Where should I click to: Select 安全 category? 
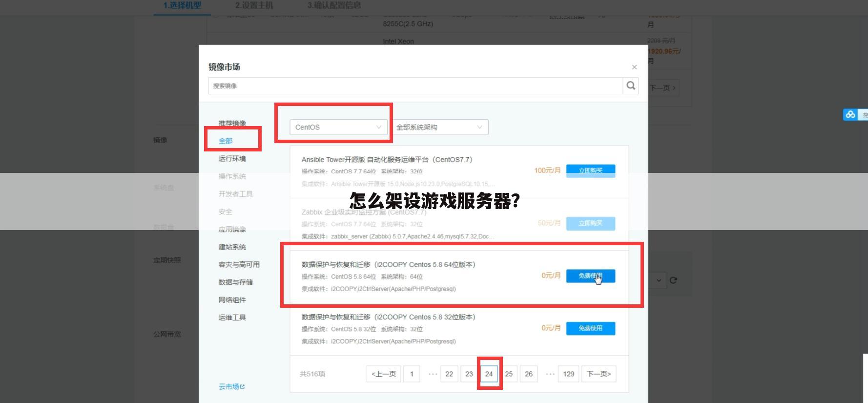(x=225, y=212)
